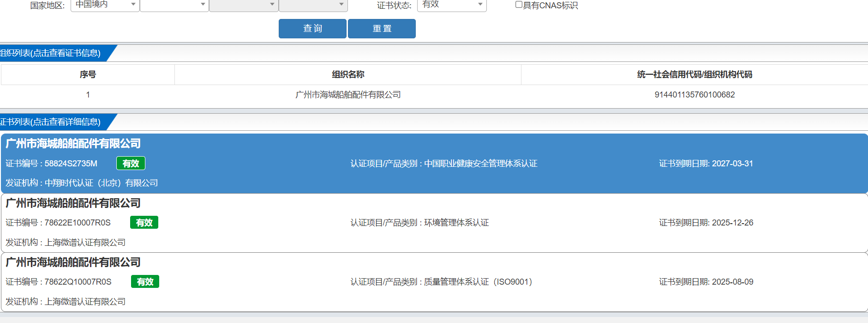Open the empty dropdown next to 中国境内
The width and height of the screenshot is (868, 323).
(x=174, y=5)
